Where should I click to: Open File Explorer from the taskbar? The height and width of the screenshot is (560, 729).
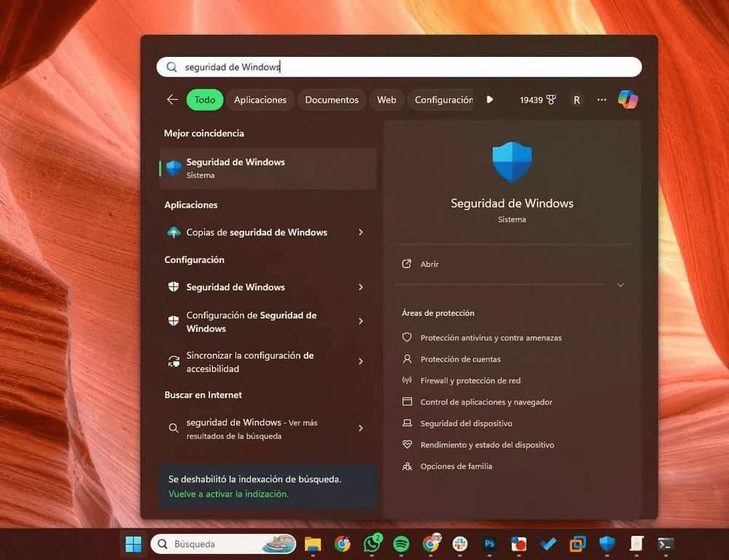[x=313, y=544]
